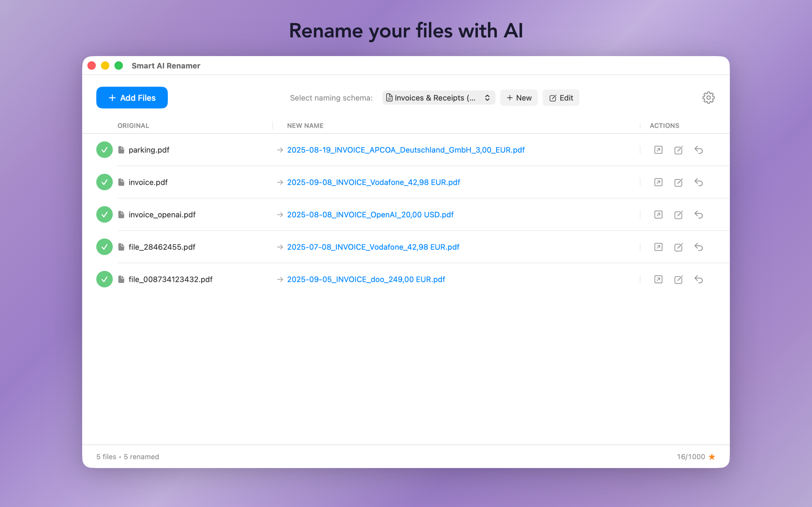Viewport: 812px width, 507px height.
Task: Click the checkmark for file_008734123432.pdf
Action: [104, 279]
